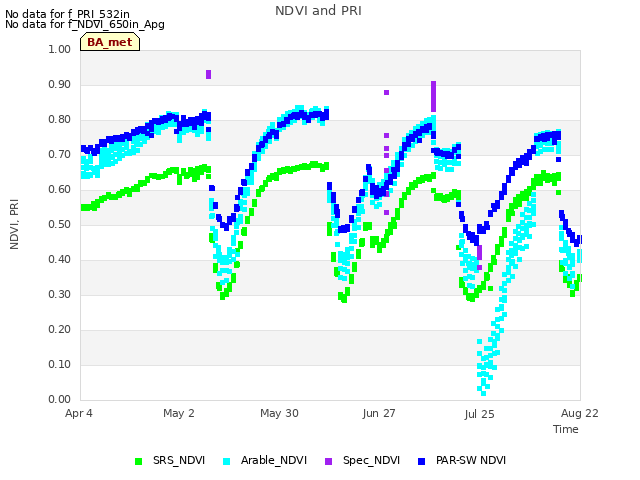Click the x-axis label Time
The width and height of the screenshot is (640, 480).
[x=566, y=429]
